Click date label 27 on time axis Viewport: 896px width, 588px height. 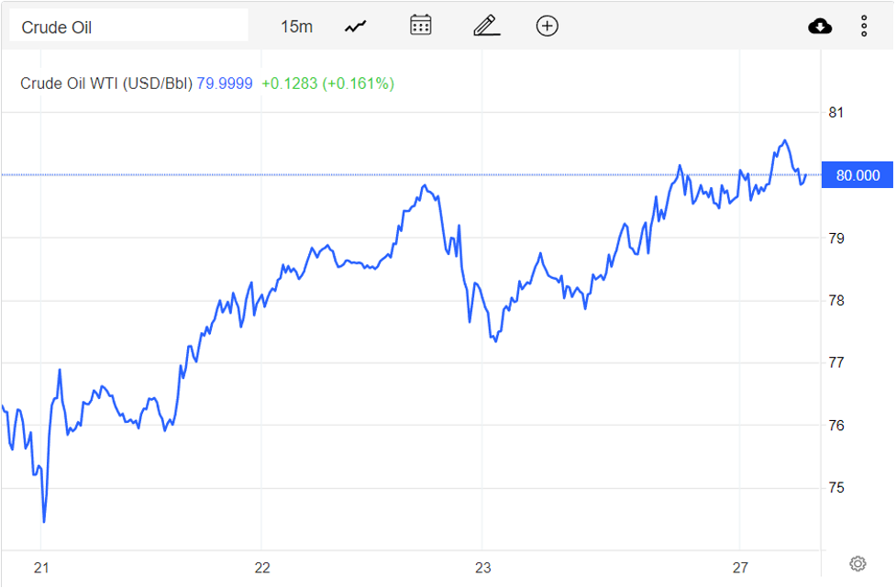pos(741,566)
